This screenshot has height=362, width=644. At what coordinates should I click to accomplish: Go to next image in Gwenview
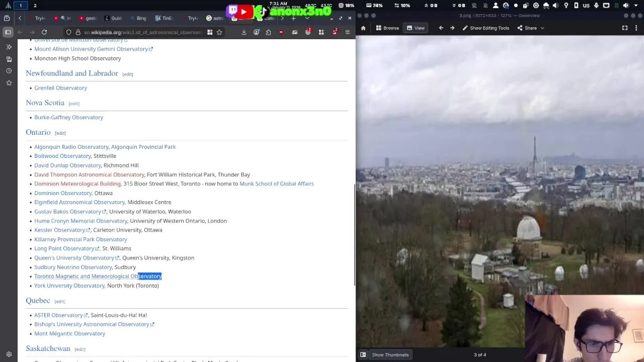pos(452,28)
